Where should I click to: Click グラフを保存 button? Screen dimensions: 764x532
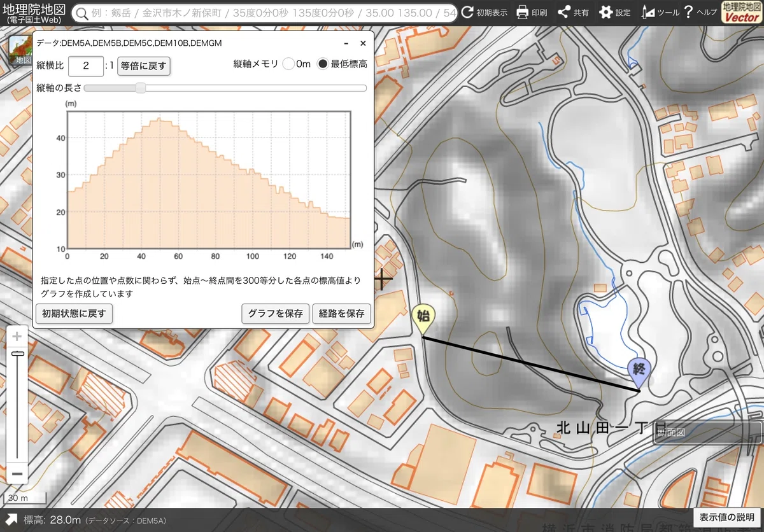[275, 313]
